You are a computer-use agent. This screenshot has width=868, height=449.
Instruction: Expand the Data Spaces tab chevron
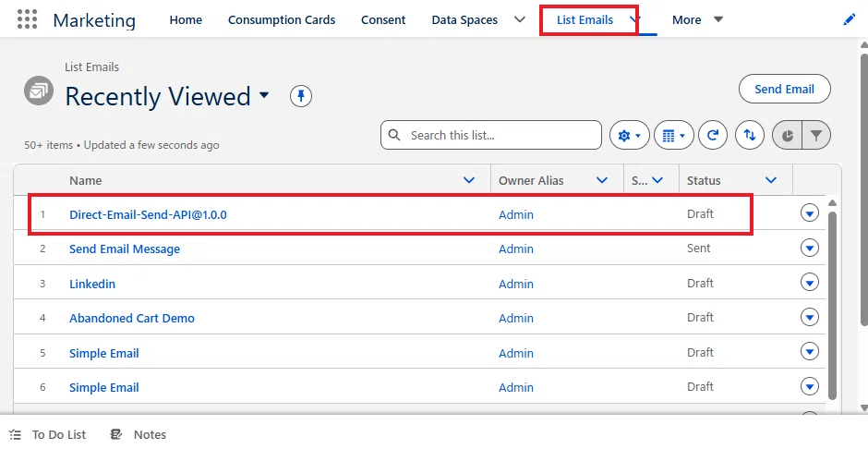pyautogui.click(x=519, y=19)
